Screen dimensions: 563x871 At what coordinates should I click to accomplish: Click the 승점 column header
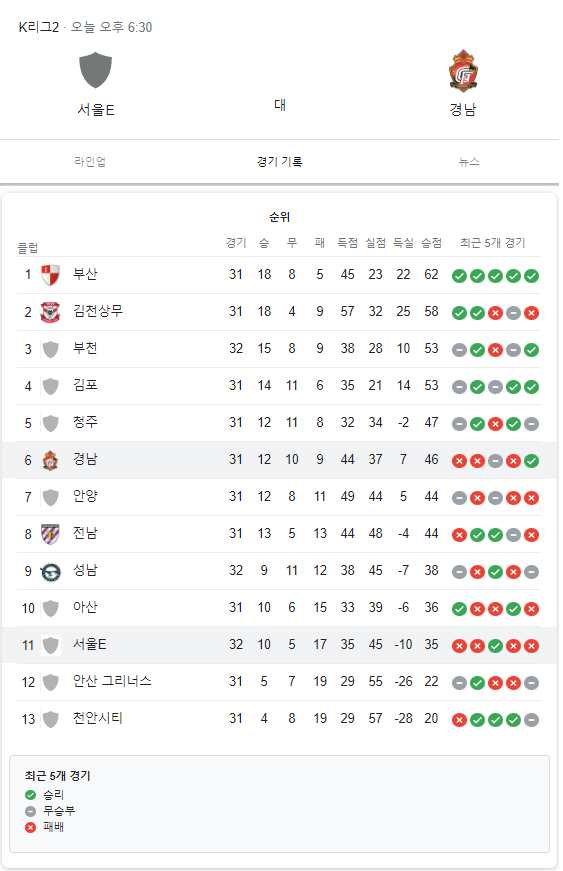pos(431,243)
